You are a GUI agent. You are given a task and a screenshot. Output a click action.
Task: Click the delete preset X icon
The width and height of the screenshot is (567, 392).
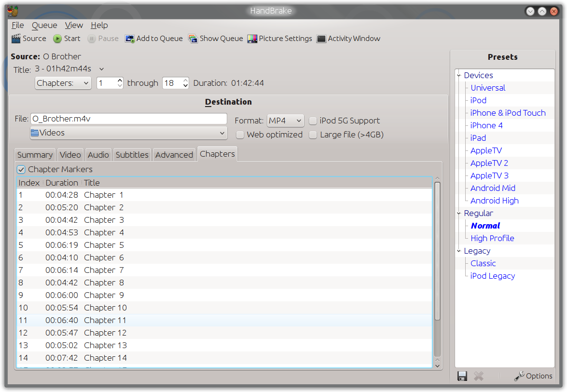[478, 376]
